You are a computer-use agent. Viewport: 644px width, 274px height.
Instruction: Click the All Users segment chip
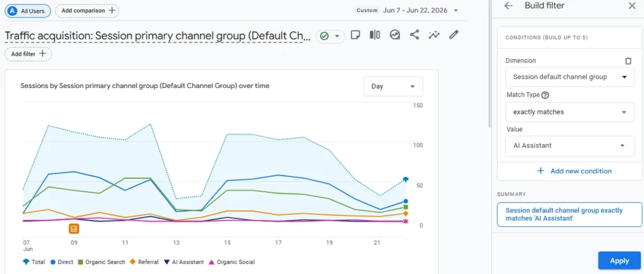pos(28,11)
